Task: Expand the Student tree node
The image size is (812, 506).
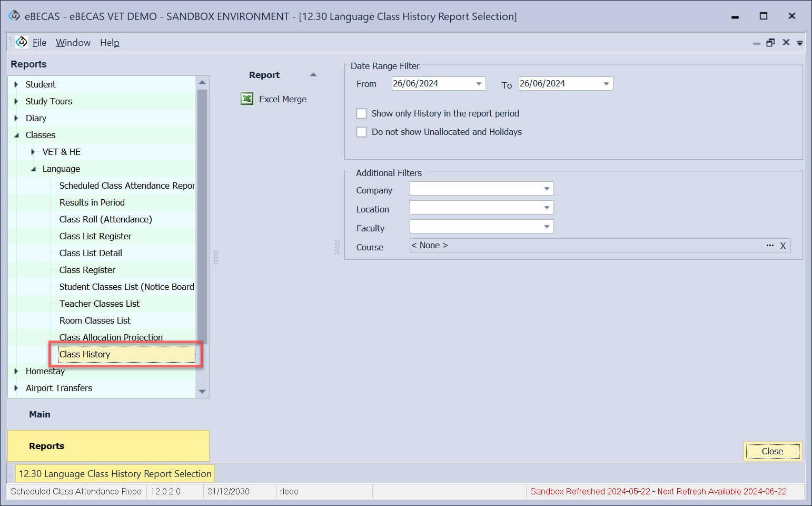Action: coord(16,84)
